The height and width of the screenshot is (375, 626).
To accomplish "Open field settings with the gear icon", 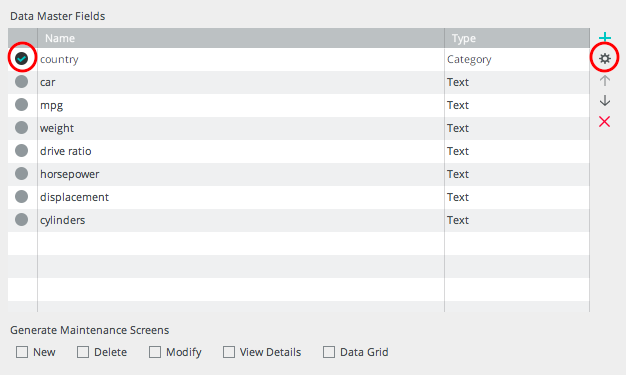I will [x=605, y=59].
